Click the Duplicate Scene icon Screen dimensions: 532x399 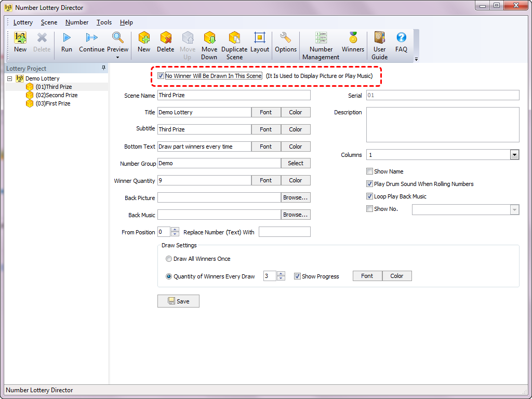coord(234,42)
